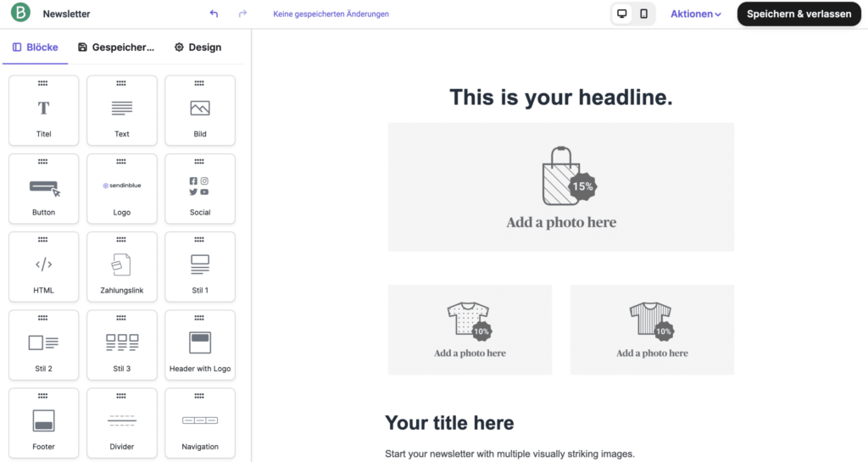
Task: Open the Design tab
Action: (x=198, y=47)
